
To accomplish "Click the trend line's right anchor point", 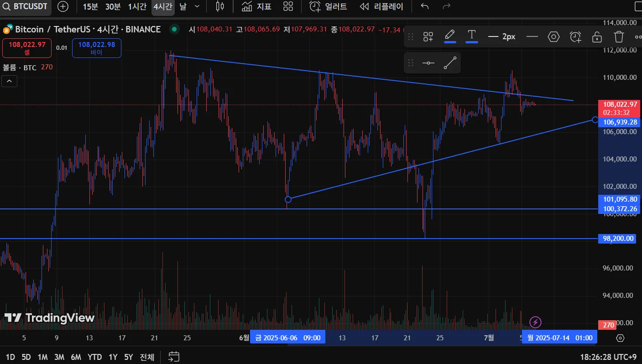I will (595, 120).
